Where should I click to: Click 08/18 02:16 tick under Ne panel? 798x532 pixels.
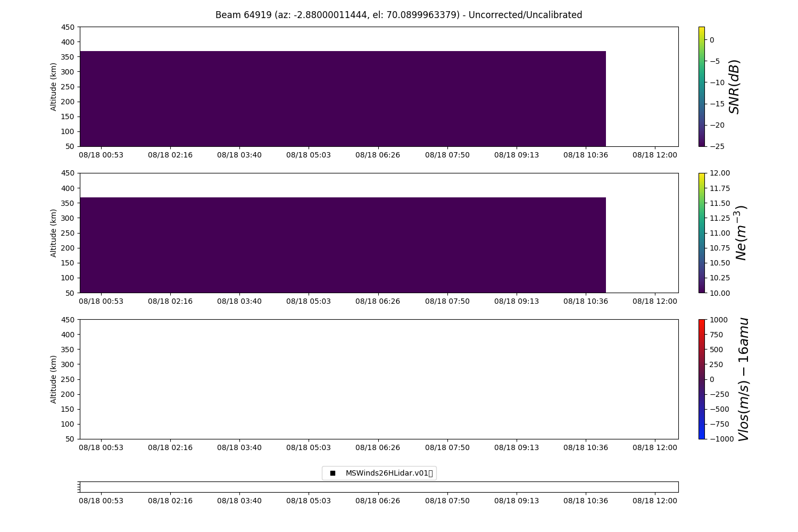(x=170, y=301)
